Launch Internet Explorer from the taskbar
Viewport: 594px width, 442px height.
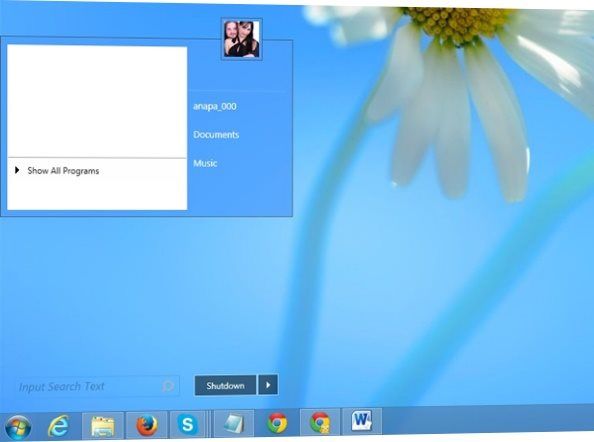pyautogui.click(x=58, y=426)
